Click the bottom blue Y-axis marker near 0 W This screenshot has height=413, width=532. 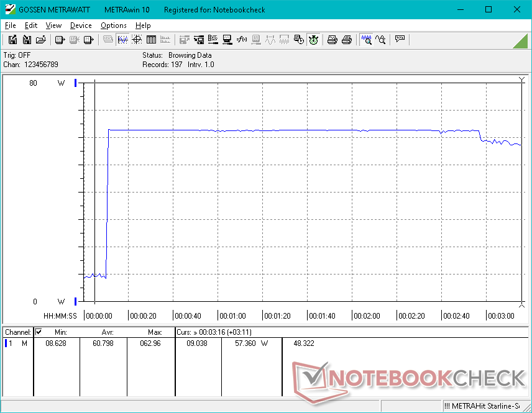tap(76, 301)
